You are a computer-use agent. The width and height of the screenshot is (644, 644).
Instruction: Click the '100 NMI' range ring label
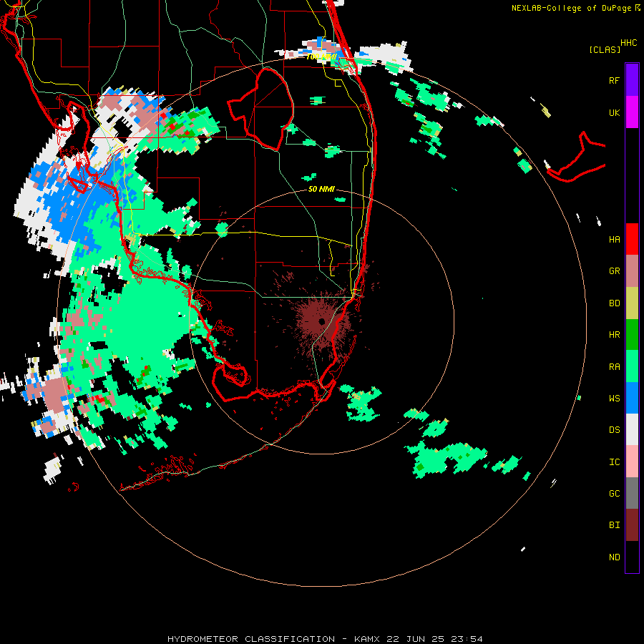point(321,57)
